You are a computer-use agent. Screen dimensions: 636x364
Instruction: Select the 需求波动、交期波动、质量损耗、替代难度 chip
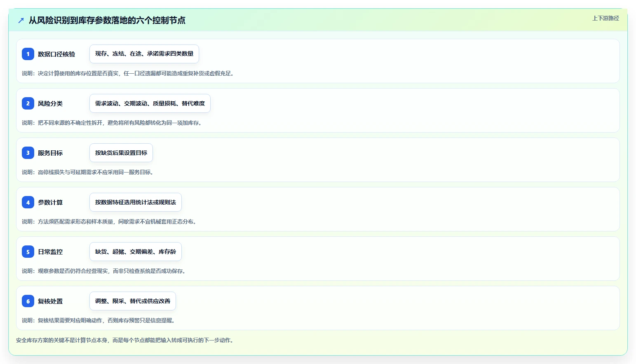(150, 103)
